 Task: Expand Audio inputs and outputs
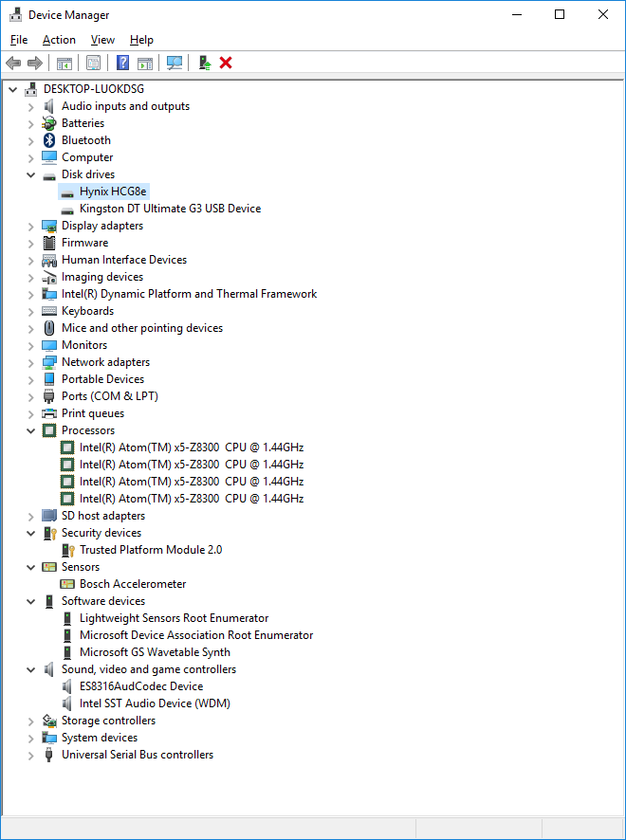click(x=30, y=106)
